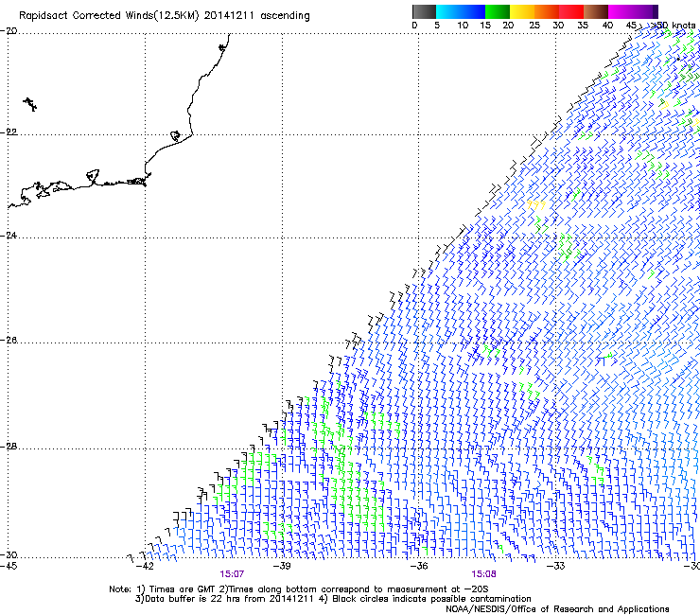Click the latitude axis label '-24'

click(x=9, y=235)
